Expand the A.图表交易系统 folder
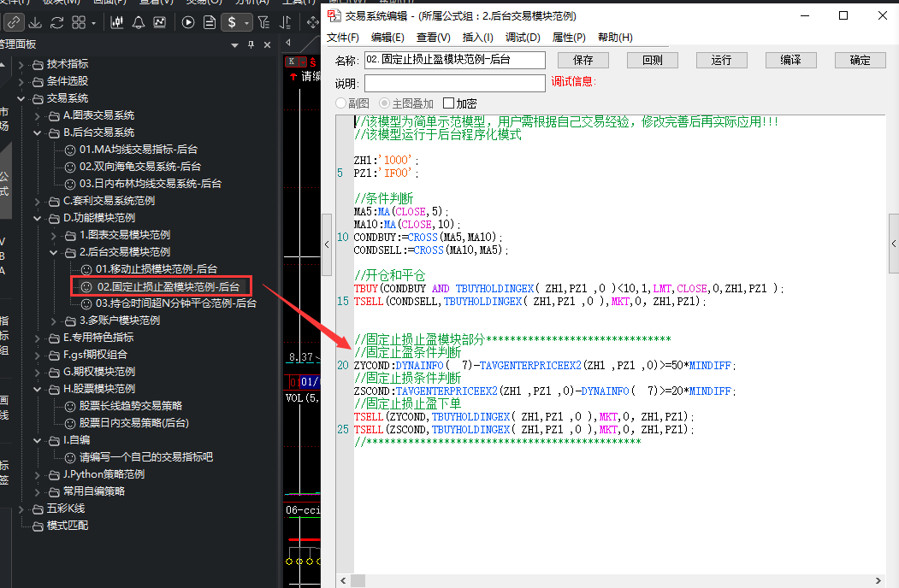This screenshot has height=588, width=899. (x=38, y=116)
